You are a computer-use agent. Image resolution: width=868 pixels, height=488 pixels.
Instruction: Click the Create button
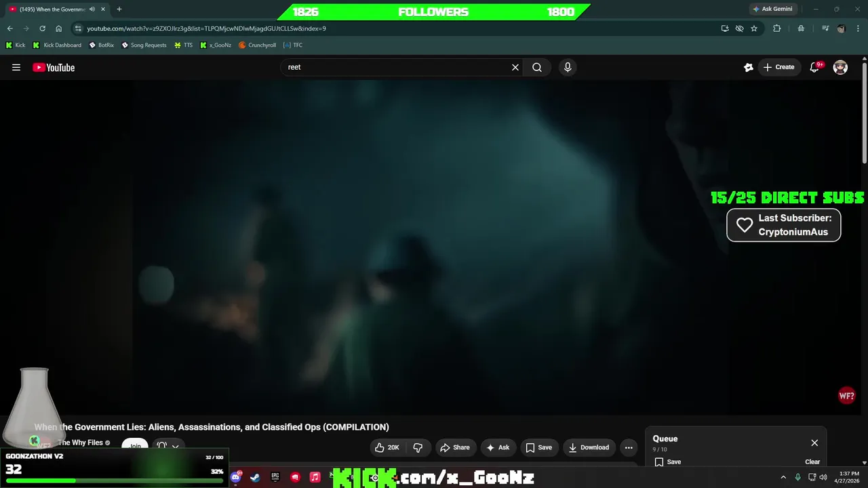click(778, 67)
